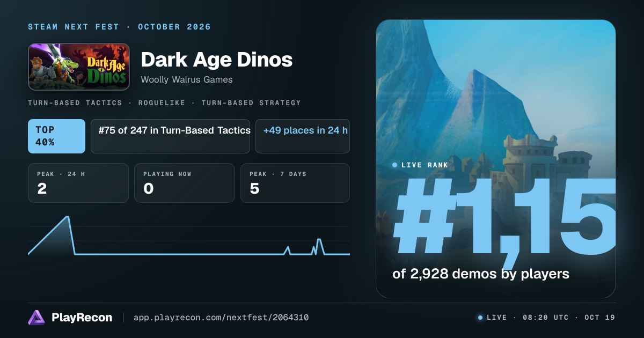Screen dimensions: 644x338
Task: Click the +49 places in 24 h badge
Action: pos(303,136)
